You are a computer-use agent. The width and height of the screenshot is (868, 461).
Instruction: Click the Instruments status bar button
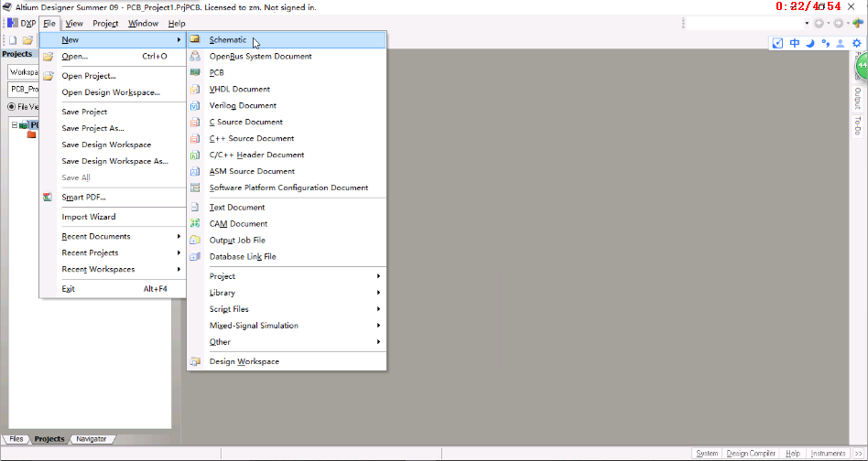click(828, 454)
